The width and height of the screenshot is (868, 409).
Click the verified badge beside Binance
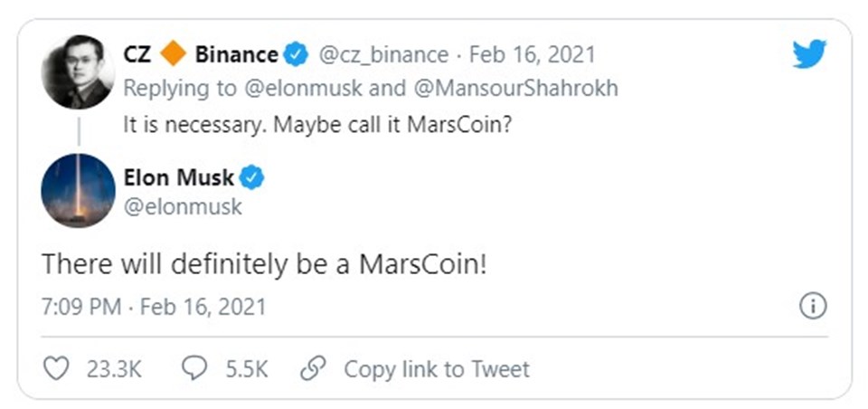click(x=296, y=55)
